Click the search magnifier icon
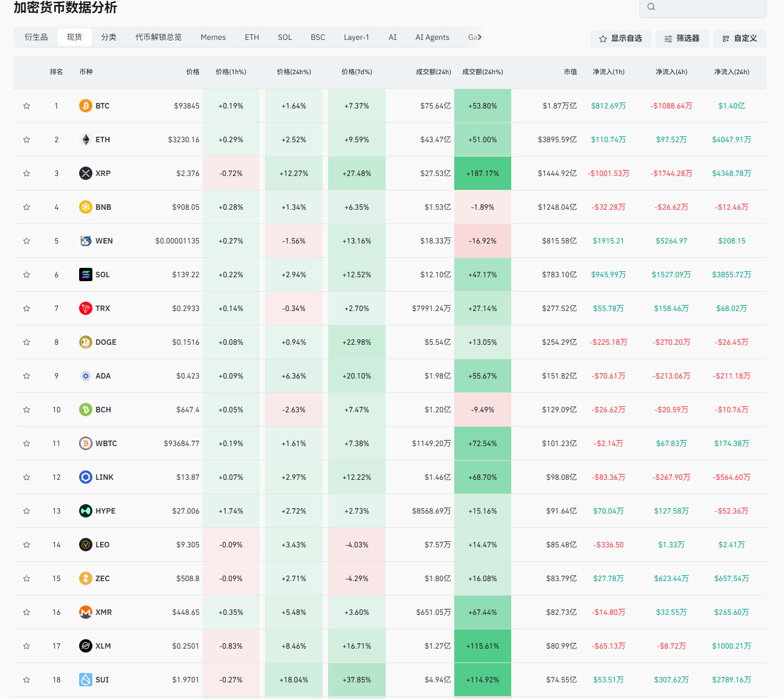784x699 pixels. [651, 7]
